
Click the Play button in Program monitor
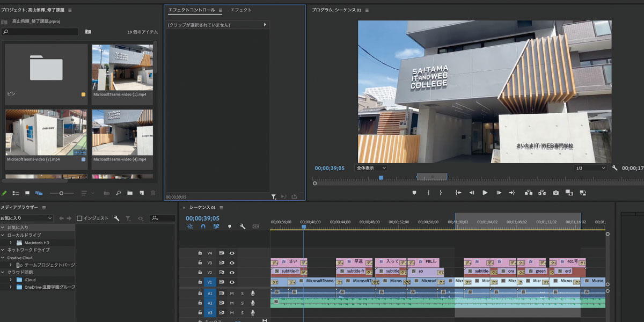[485, 193]
